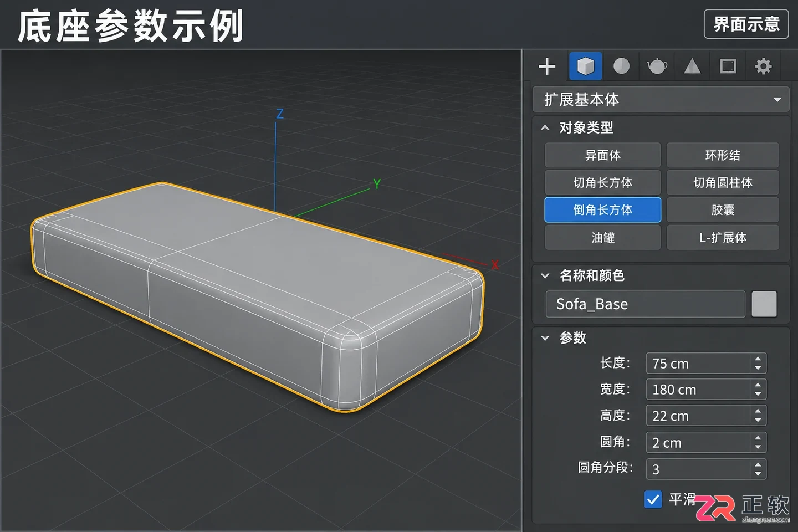This screenshot has width=798, height=532.
Task: Select the cone triangle icon
Action: coord(692,66)
